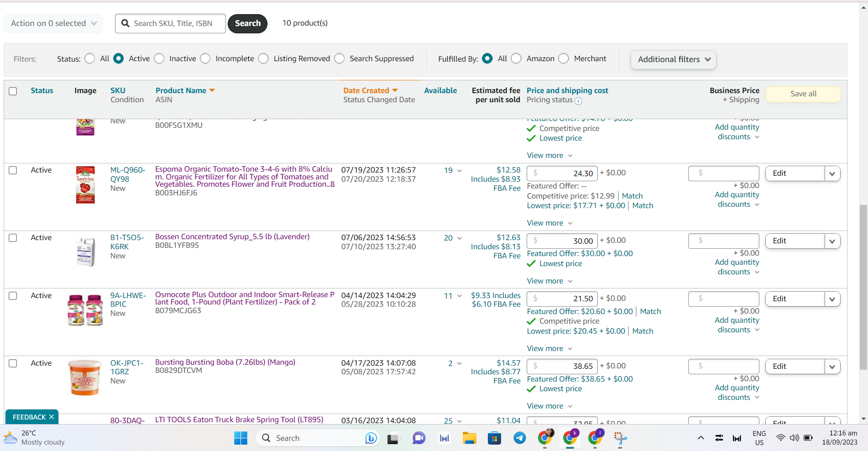868x451 pixels.
Task: Check the Bursting Boba row checkbox
Action: click(x=13, y=363)
